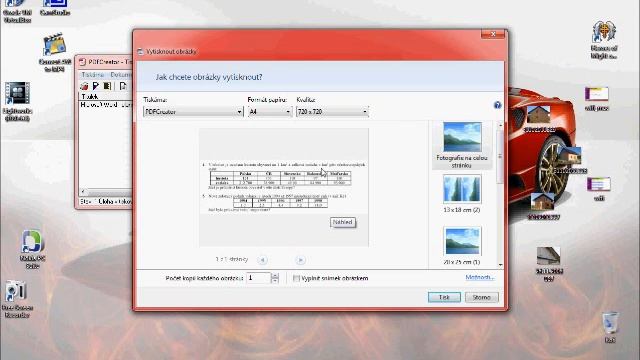The image size is (640, 360).
Task: Select the Recycle Bin desktop icon
Action: coord(610,327)
